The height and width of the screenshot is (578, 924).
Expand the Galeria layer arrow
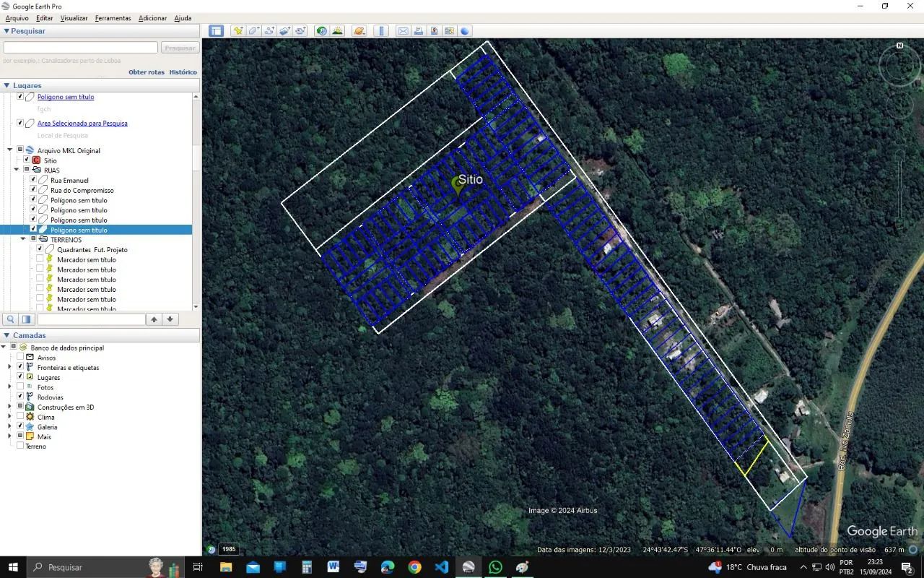tap(10, 426)
